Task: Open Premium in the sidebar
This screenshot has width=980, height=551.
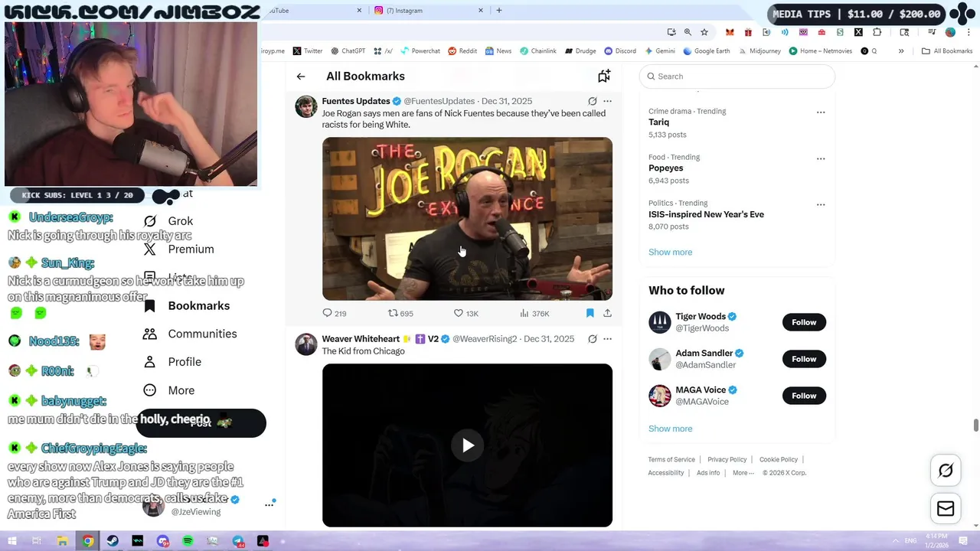Action: pos(180,249)
